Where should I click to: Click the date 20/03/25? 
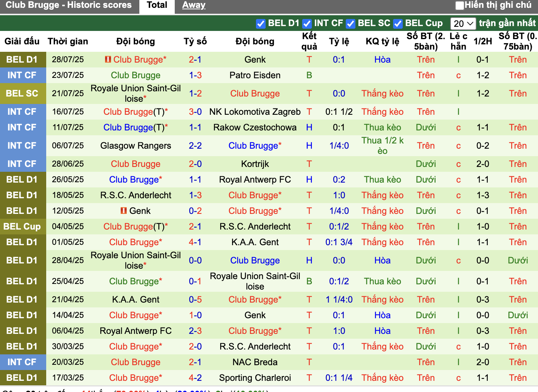click(68, 362)
